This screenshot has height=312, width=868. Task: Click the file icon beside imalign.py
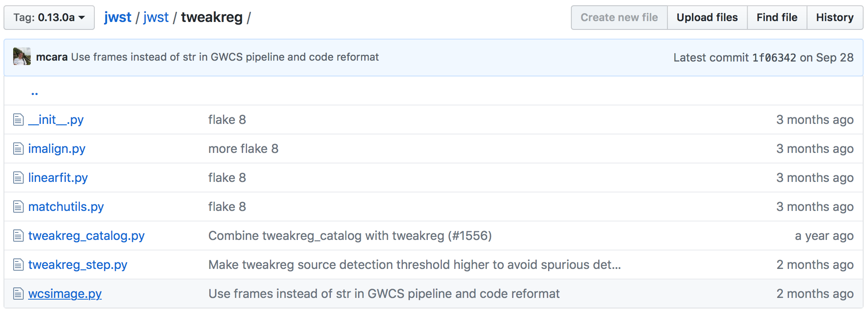18,149
